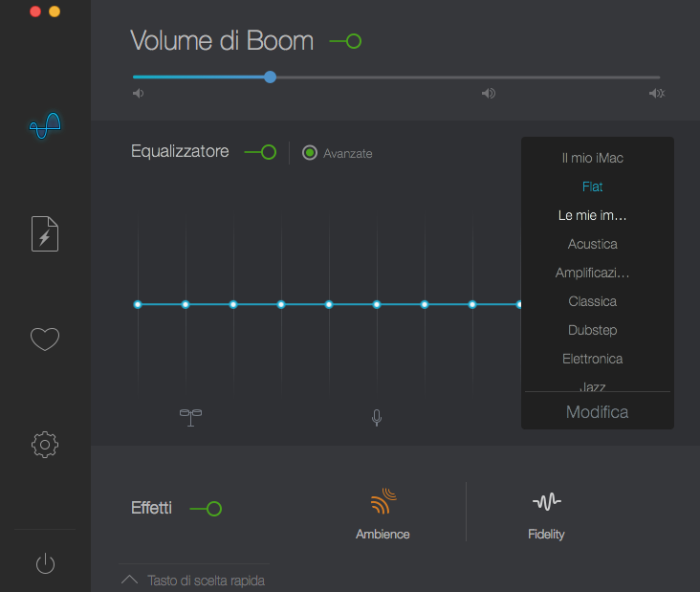Select the Fidelity effect
Viewport: 700px width, 592px height.
546,515
